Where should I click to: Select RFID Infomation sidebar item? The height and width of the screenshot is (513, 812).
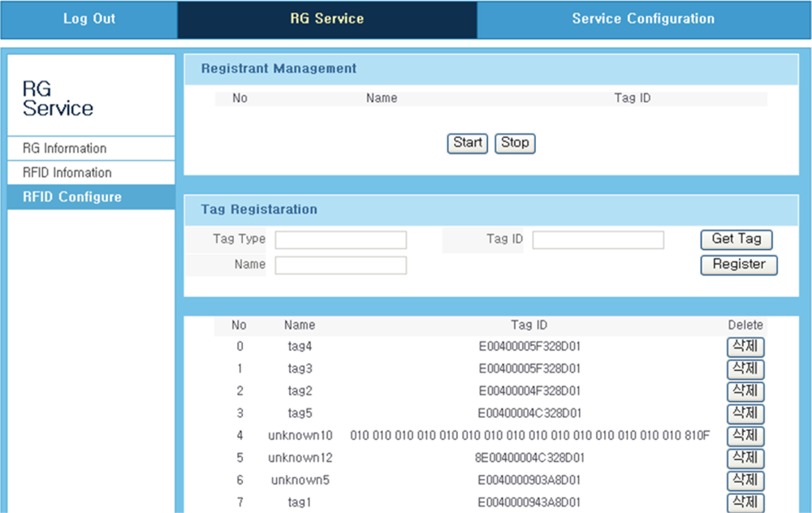pos(91,173)
